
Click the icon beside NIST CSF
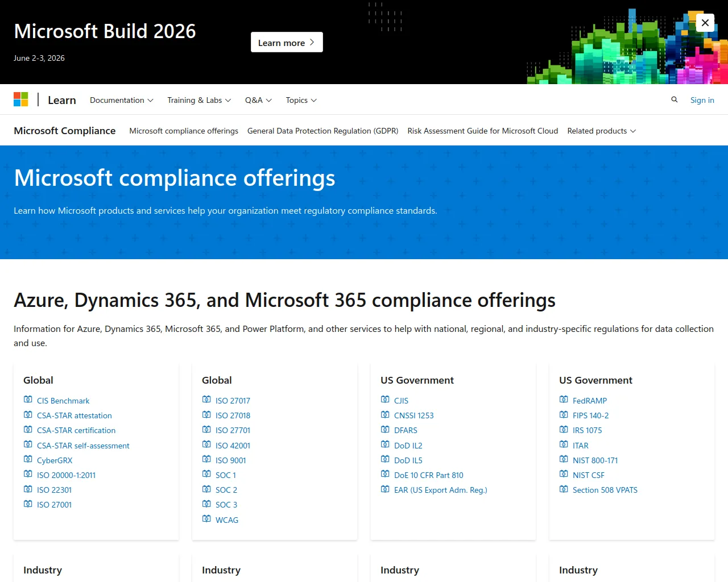(x=564, y=474)
